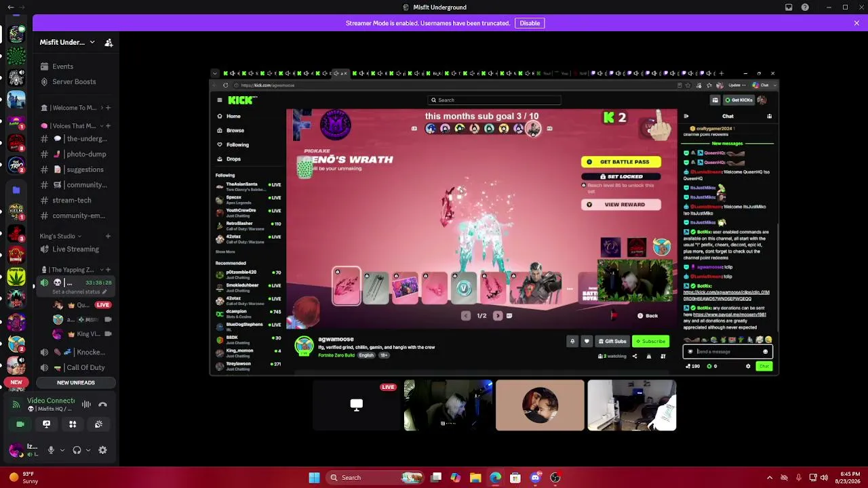The width and height of the screenshot is (868, 488).
Task: Go to Kick Home
Action: (233, 117)
